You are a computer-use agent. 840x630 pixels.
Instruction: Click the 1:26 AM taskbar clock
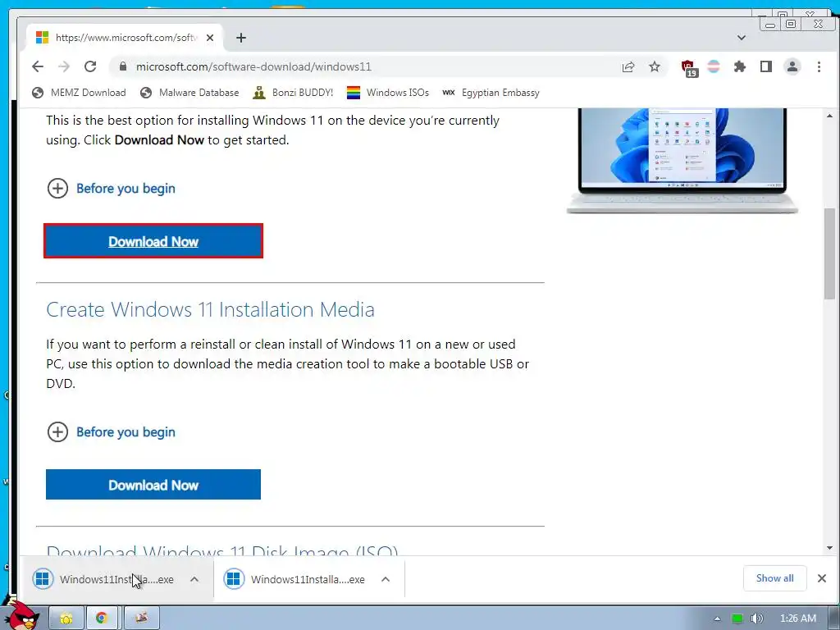coord(798,619)
